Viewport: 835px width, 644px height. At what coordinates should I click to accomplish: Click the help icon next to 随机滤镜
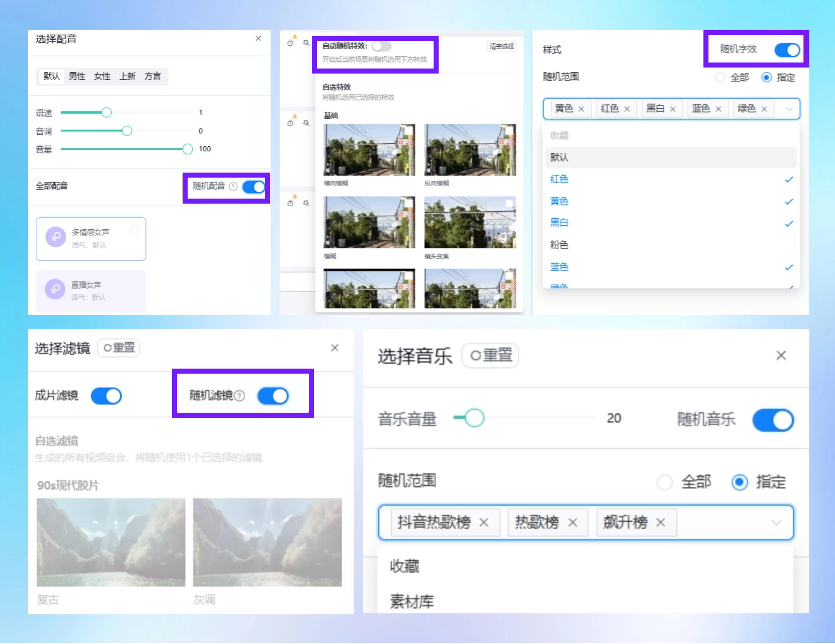[239, 396]
